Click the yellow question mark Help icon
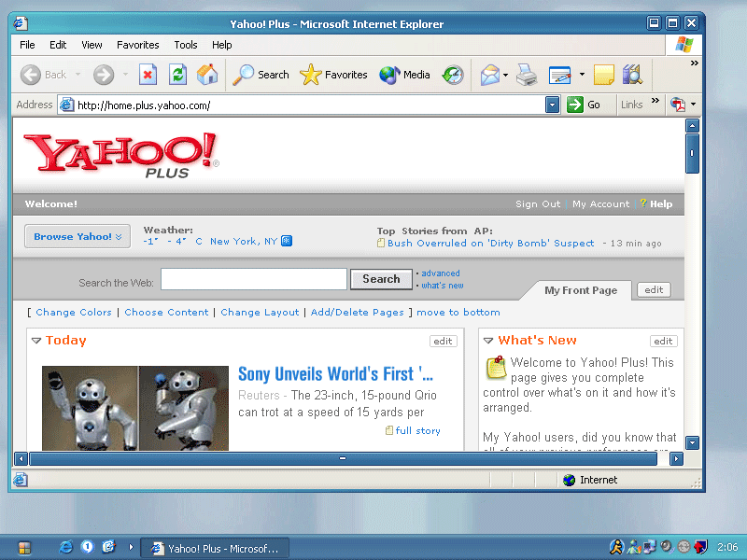 [x=643, y=203]
